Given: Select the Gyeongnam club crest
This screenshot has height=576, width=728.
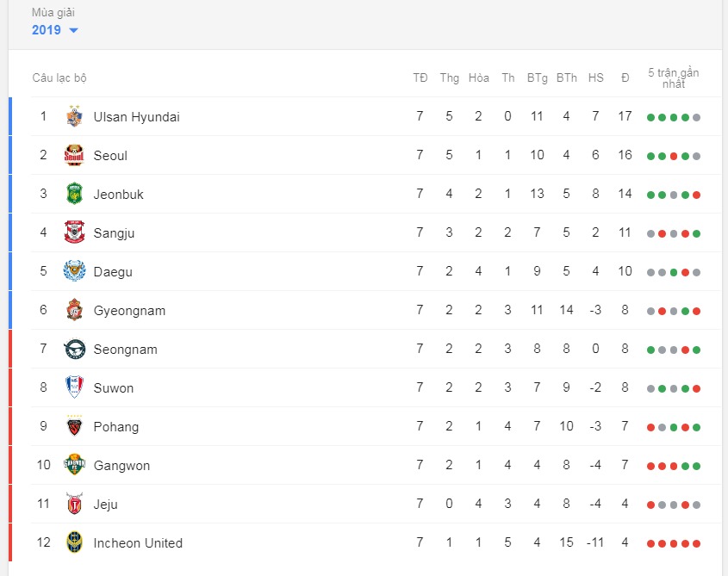Looking at the screenshot, I should [x=74, y=310].
